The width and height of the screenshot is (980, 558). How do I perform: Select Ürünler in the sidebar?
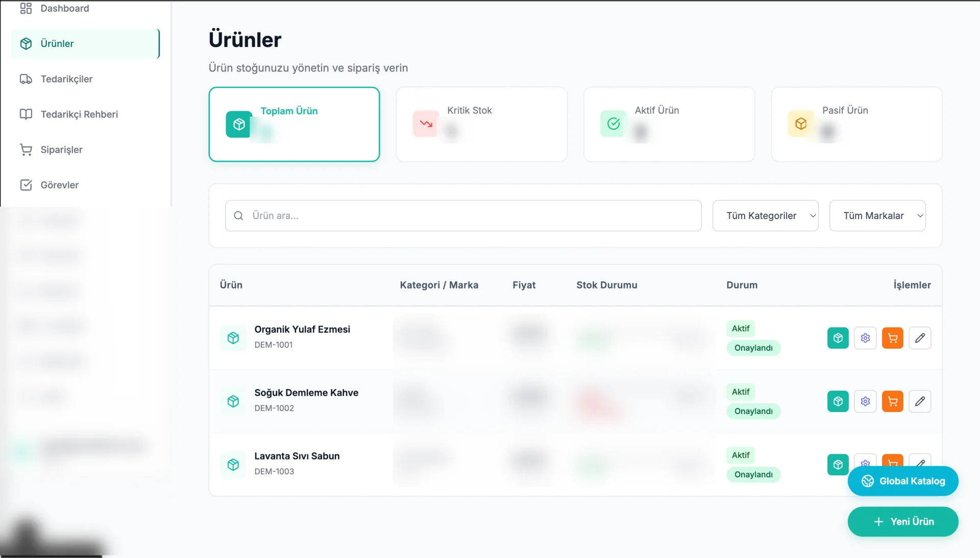pos(85,43)
